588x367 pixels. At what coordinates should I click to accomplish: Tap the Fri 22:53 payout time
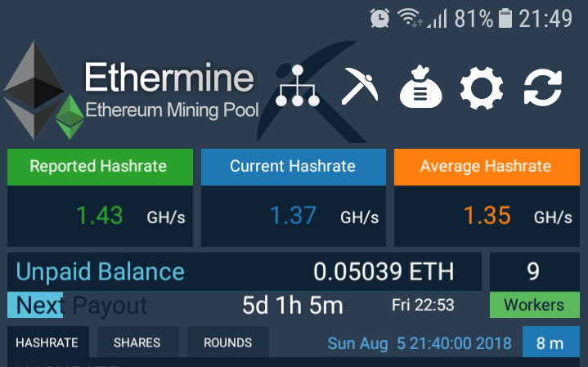pos(423,305)
